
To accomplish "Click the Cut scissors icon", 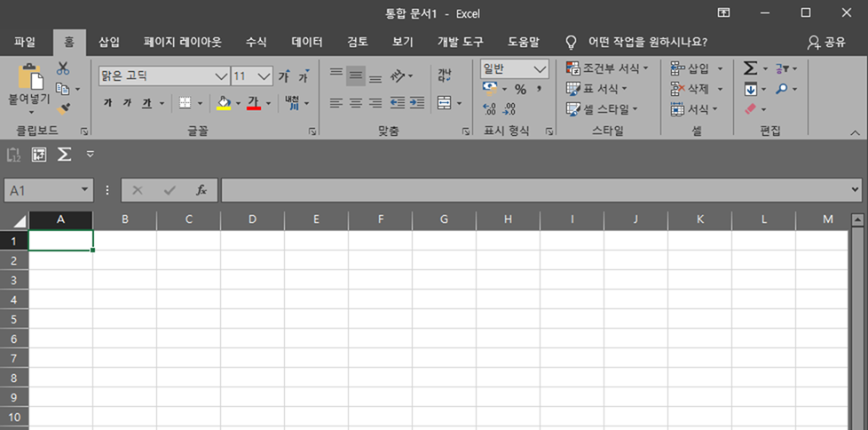I will tap(63, 68).
